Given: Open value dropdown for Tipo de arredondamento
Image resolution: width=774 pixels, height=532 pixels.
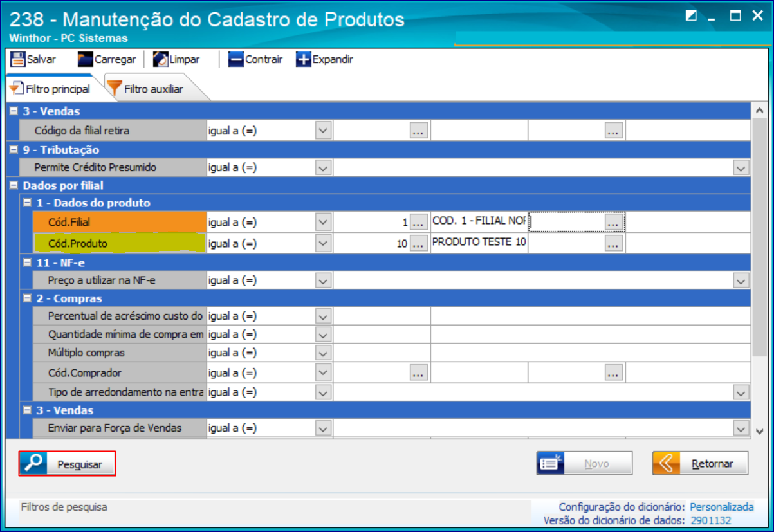Looking at the screenshot, I should pyautogui.click(x=741, y=392).
